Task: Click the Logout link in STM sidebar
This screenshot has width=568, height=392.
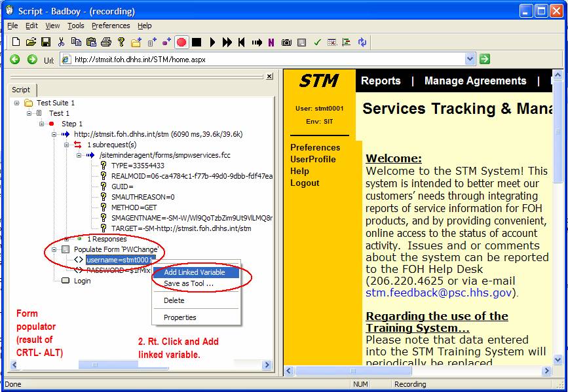Action: 305,183
